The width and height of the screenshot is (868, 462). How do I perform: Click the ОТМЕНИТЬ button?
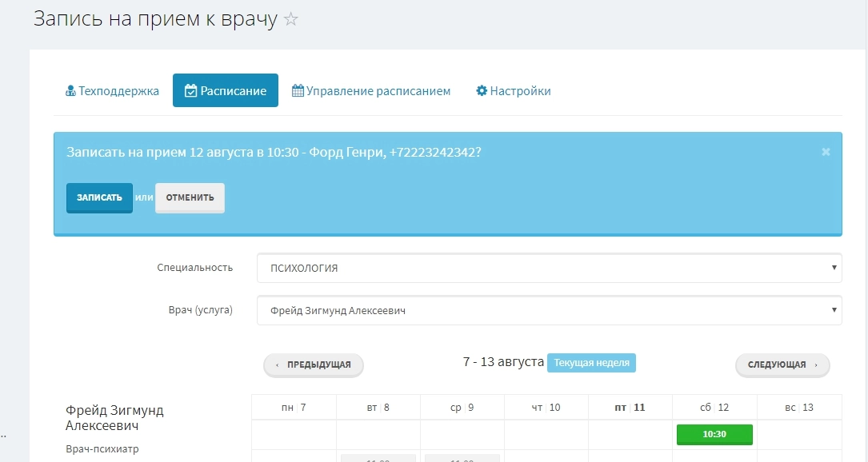(x=190, y=197)
